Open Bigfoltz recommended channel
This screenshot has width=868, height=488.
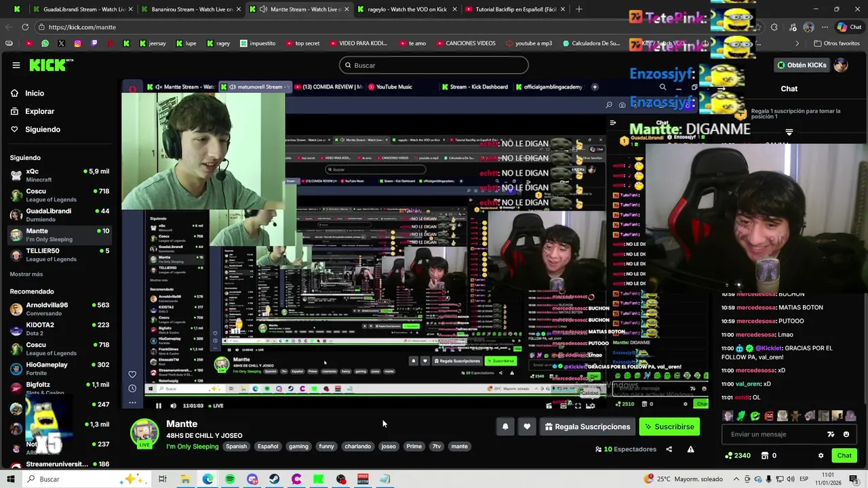(x=60, y=388)
